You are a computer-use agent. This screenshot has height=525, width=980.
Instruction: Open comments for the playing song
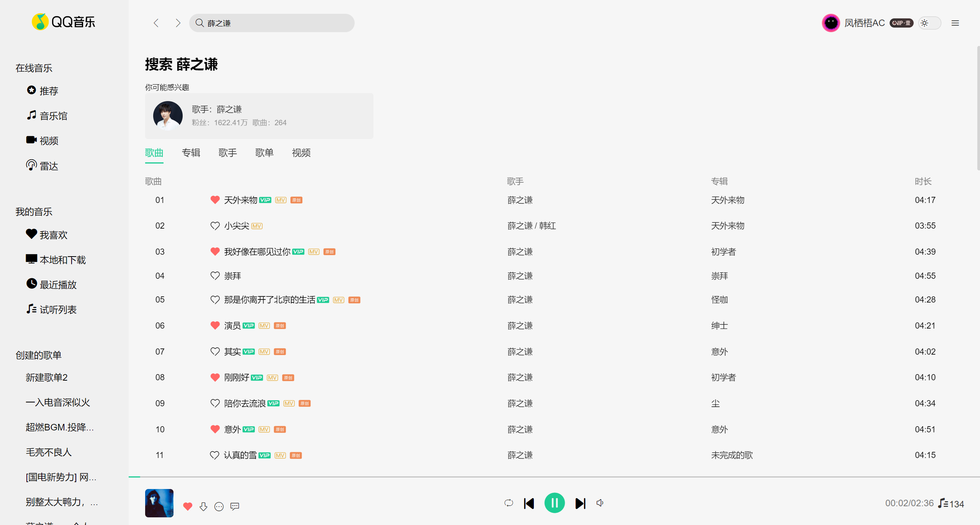[x=235, y=507]
